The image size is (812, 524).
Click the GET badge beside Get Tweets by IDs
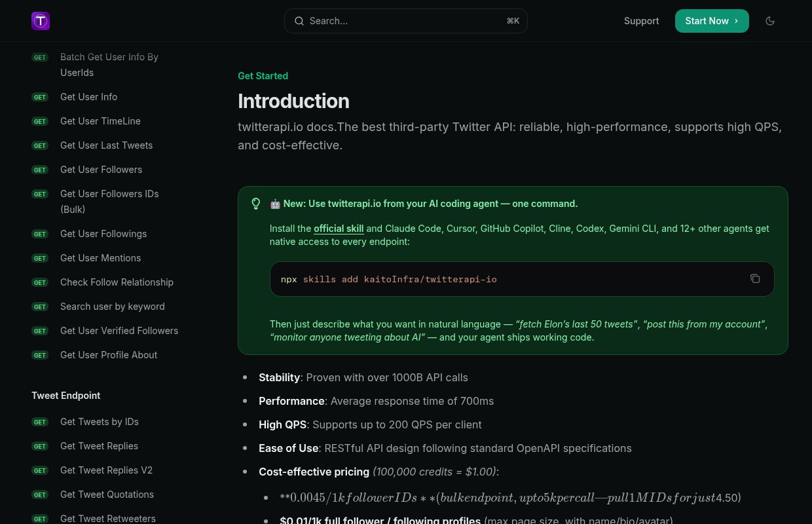click(x=40, y=422)
